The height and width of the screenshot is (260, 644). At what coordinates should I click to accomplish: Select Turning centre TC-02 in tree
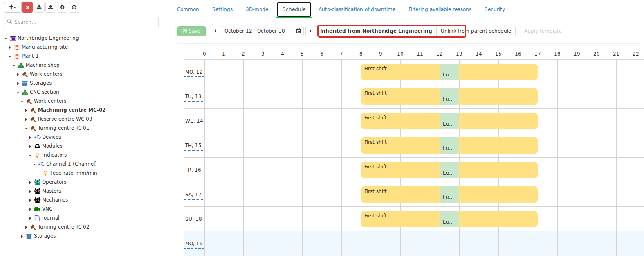point(63,227)
